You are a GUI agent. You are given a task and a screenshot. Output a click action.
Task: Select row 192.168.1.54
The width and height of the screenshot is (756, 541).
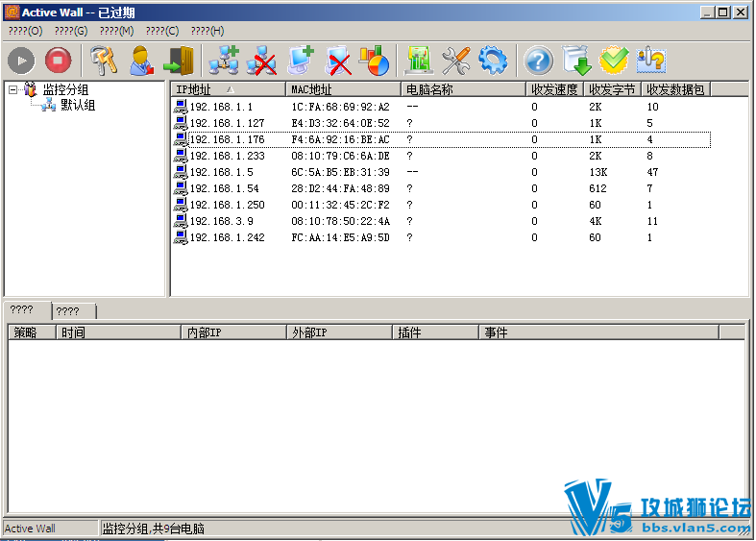pyautogui.click(x=441, y=189)
